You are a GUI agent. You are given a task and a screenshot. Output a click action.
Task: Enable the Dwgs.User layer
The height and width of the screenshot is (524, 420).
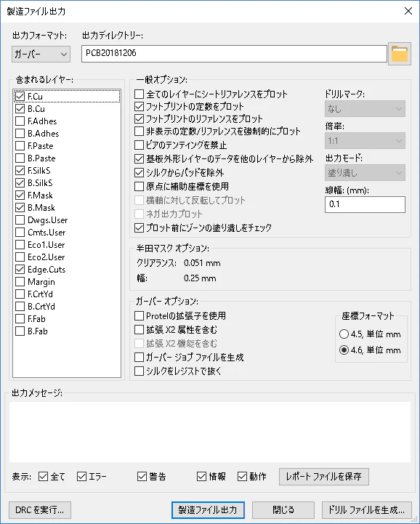(20, 220)
